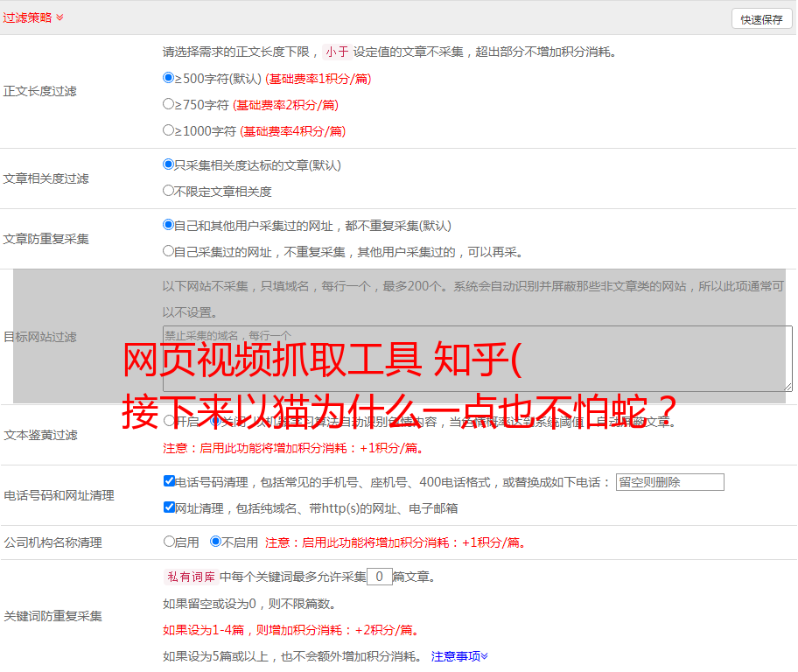Image resolution: width=798 pixels, height=672 pixels.
Task: Select the ≥500字符(默认) radio option
Action: click(169, 78)
